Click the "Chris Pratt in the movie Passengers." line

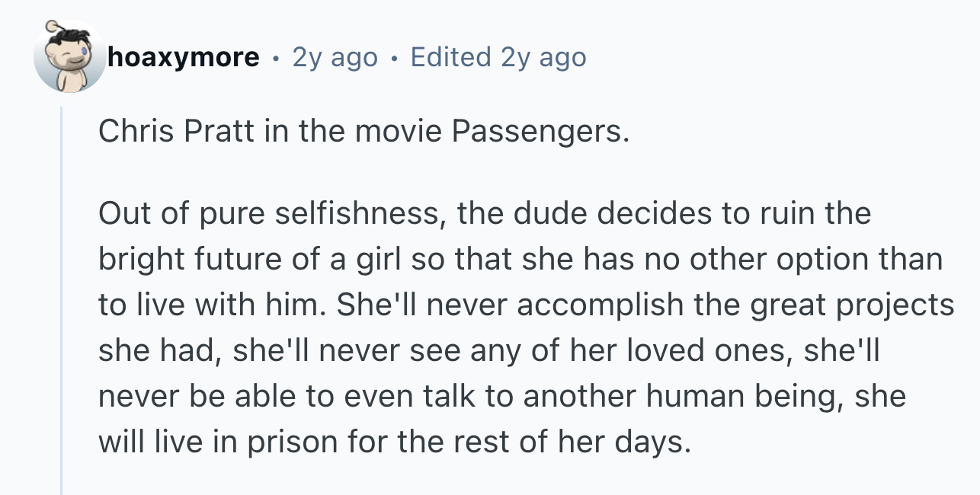[x=364, y=133]
